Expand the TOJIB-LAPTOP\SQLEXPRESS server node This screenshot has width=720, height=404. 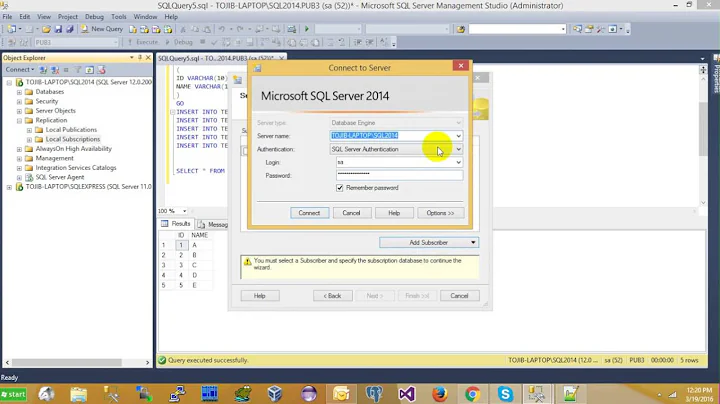(x=9, y=187)
